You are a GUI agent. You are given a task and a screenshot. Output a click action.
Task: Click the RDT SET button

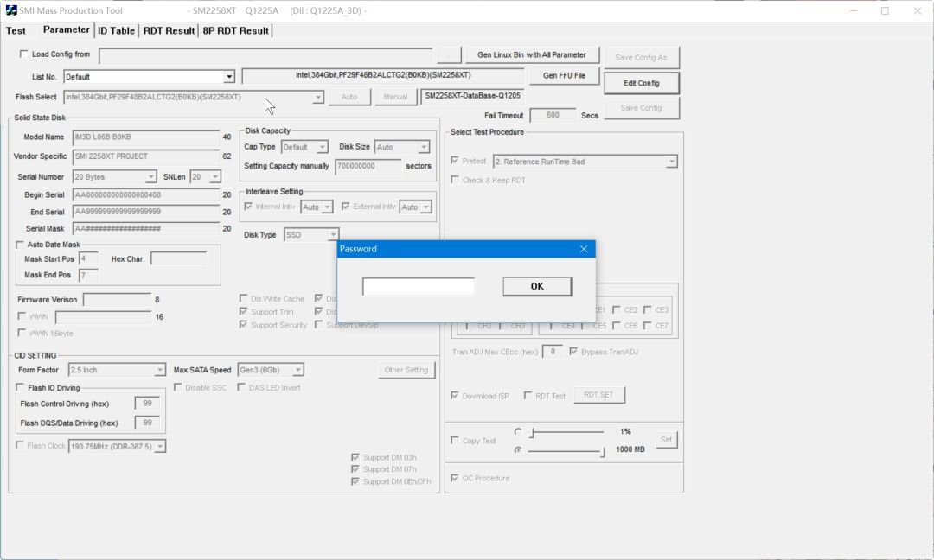[x=598, y=395]
